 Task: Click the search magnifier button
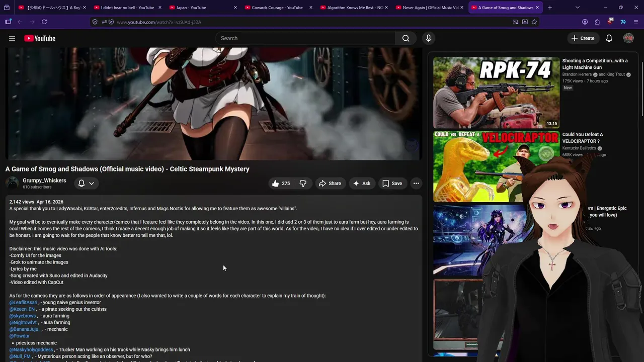pyautogui.click(x=406, y=38)
